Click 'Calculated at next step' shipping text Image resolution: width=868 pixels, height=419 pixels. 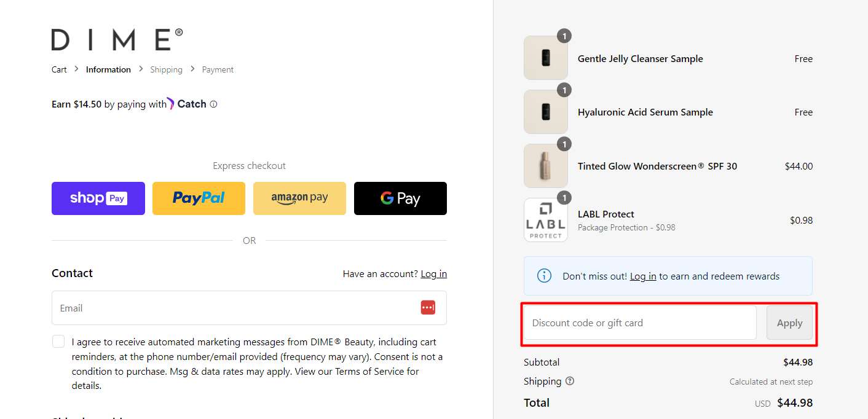[x=771, y=382]
